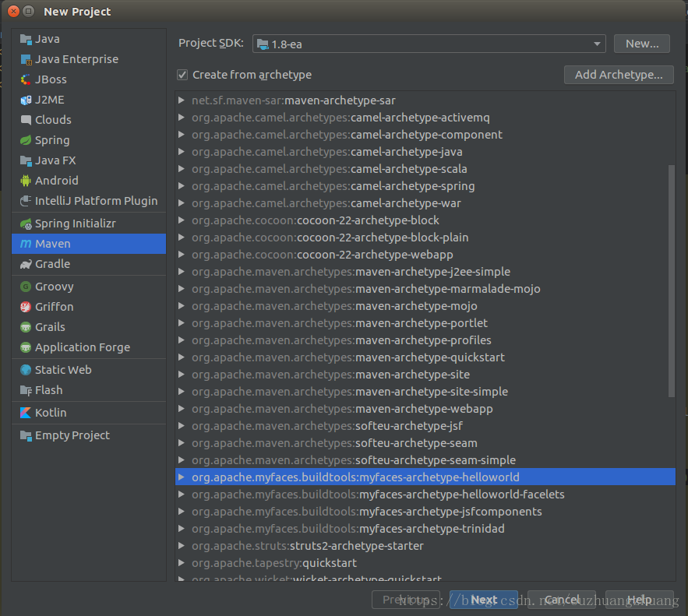Pick the J2ME project icon

[x=26, y=100]
